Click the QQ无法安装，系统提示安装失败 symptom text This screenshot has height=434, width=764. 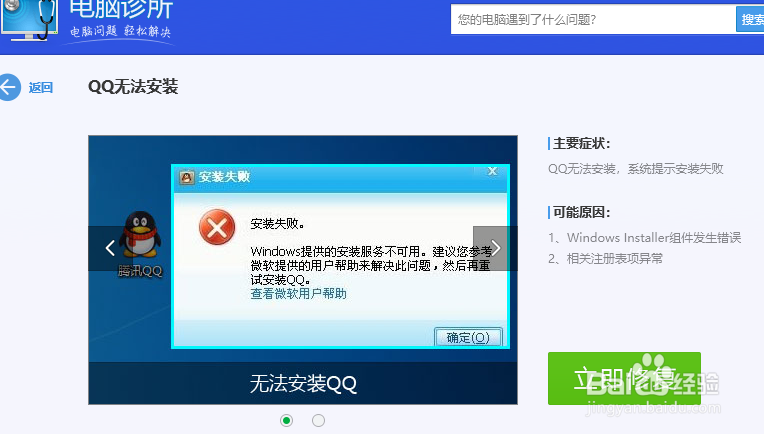(x=635, y=169)
